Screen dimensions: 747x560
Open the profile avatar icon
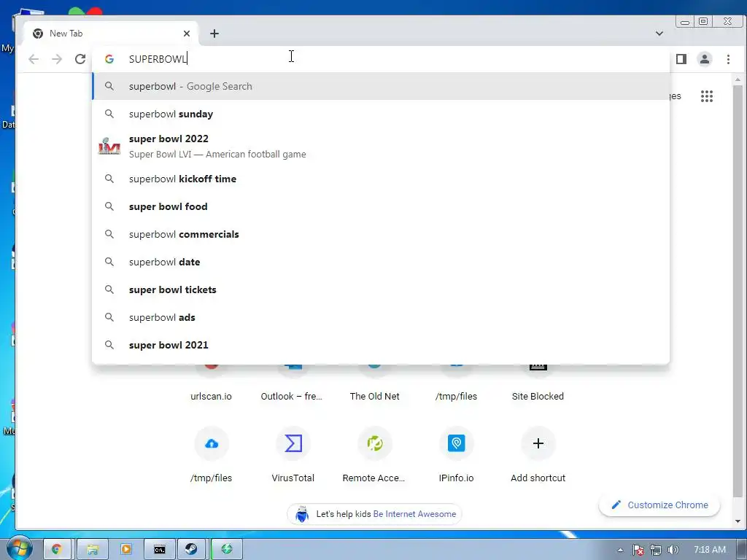[705, 59]
